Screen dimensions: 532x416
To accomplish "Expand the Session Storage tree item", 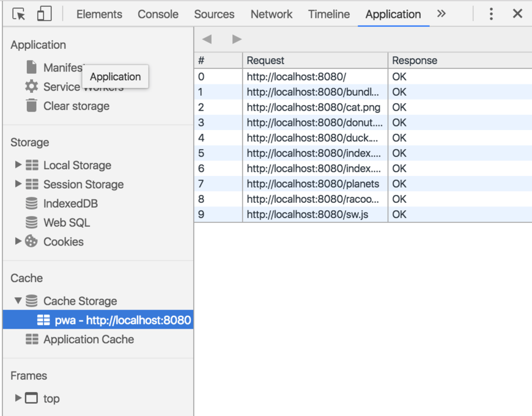I will [x=18, y=184].
